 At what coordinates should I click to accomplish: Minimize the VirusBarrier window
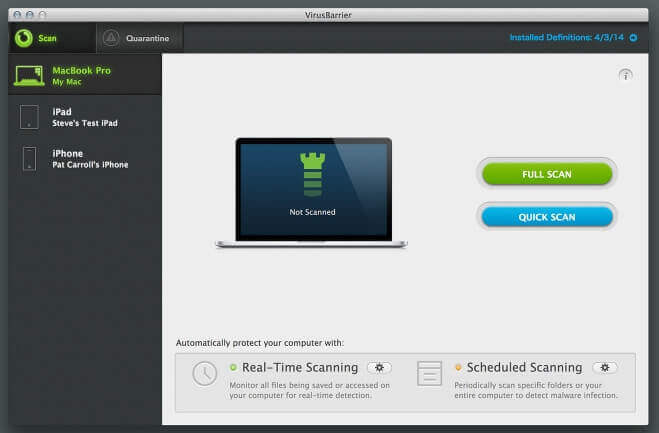(x=29, y=15)
